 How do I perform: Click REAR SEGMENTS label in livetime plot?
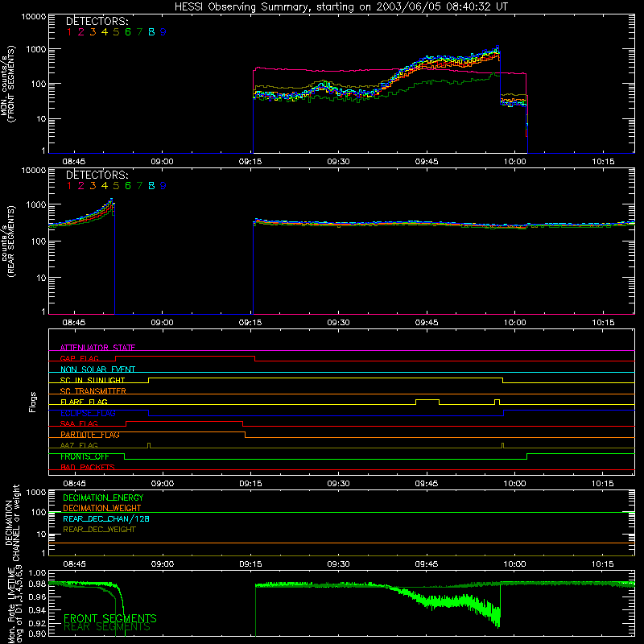point(107,627)
